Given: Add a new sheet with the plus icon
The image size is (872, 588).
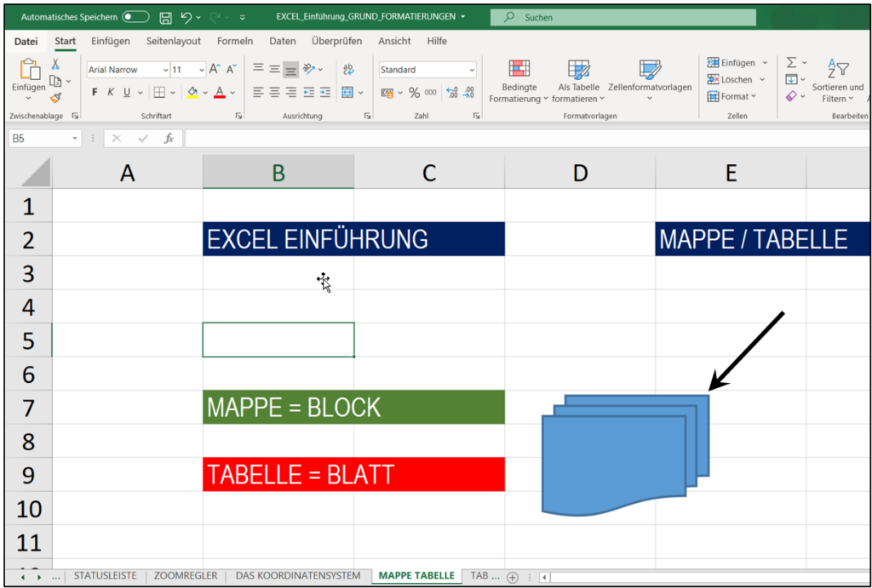Looking at the screenshot, I should (x=513, y=576).
